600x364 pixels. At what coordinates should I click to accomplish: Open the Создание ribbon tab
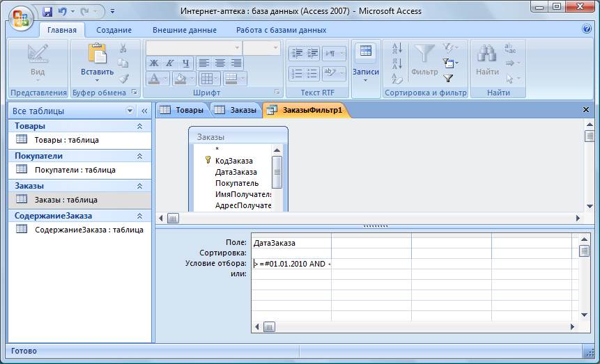(114, 30)
